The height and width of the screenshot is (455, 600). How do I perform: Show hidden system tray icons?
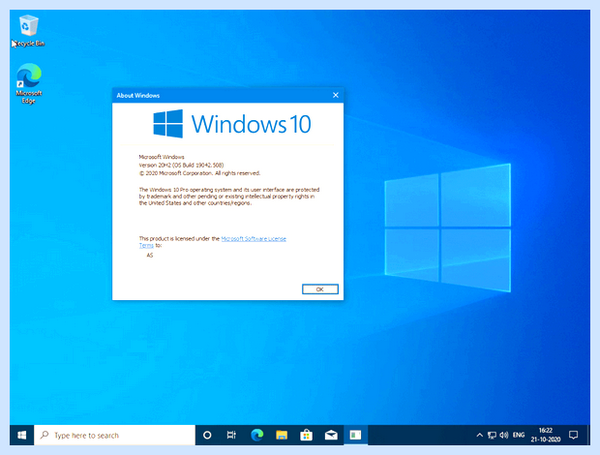[x=479, y=435]
